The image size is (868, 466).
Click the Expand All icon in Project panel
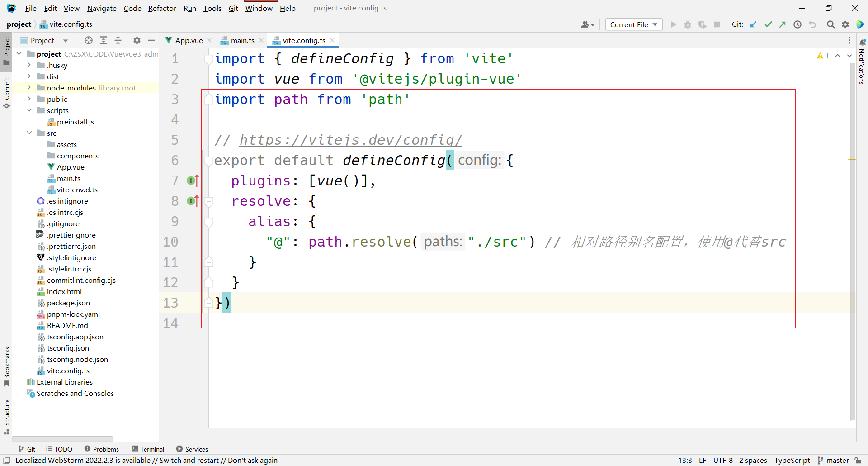coord(104,40)
